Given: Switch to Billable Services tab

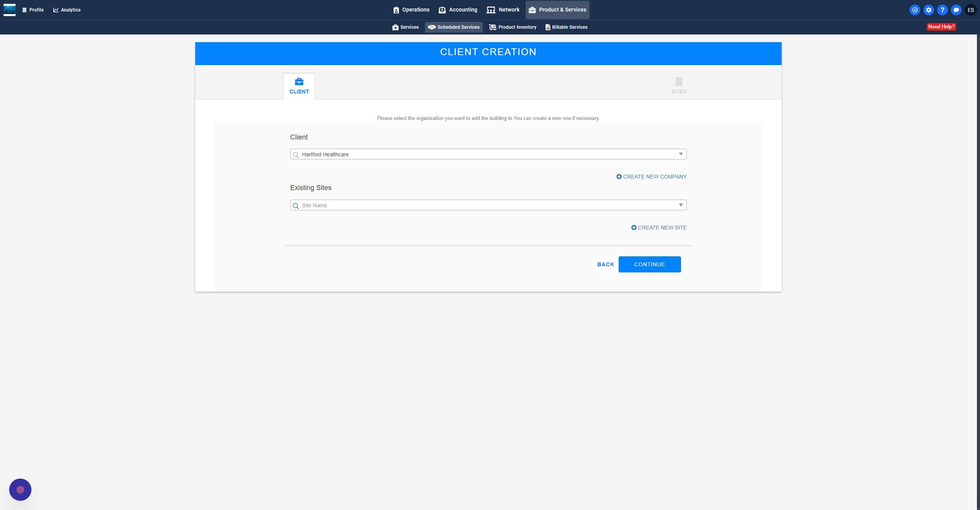Looking at the screenshot, I should [566, 27].
